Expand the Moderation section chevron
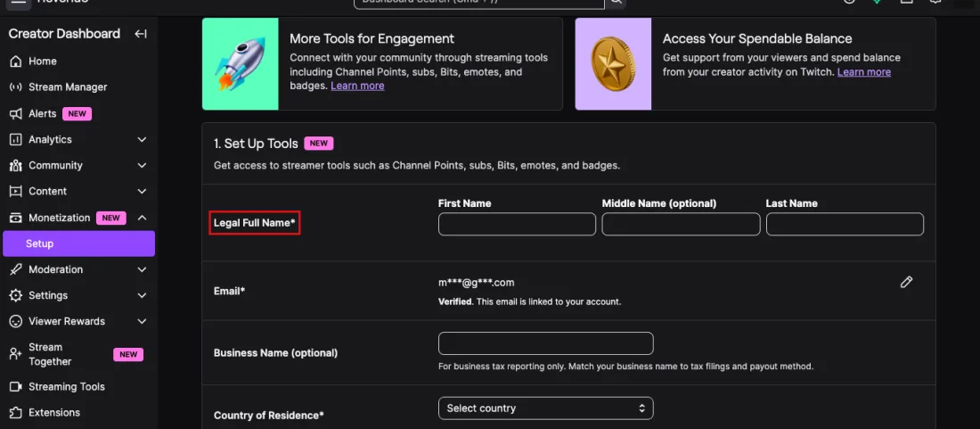The width and height of the screenshot is (980, 429). (x=142, y=269)
